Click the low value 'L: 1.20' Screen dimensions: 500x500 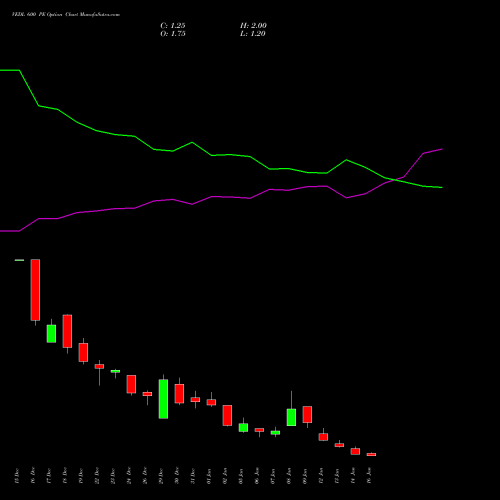[x=253, y=34]
